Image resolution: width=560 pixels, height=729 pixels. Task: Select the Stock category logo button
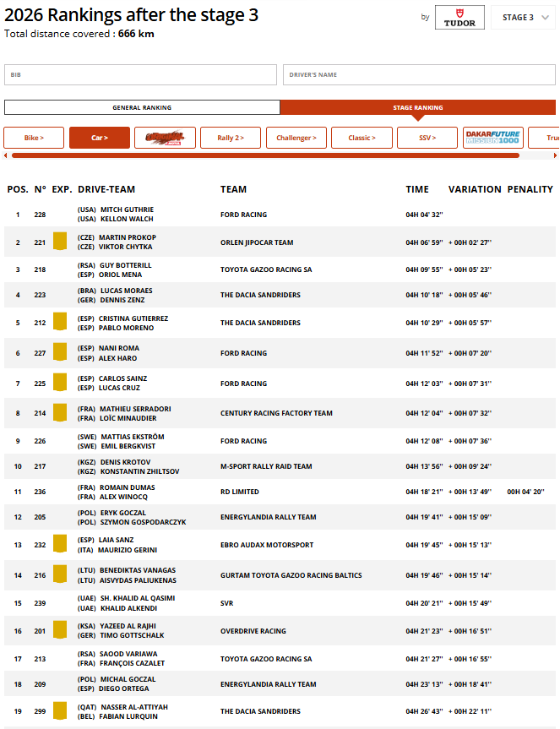click(165, 138)
